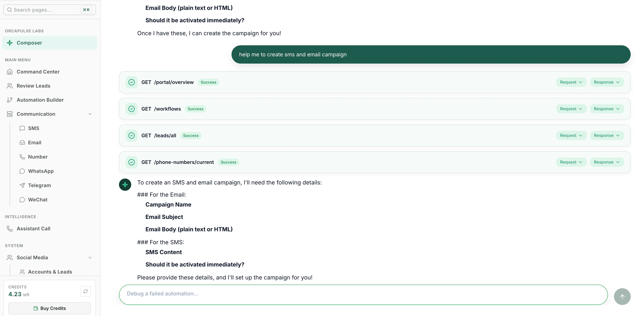Expand Request for GET /portal/overview
This screenshot has height=316, width=644.
click(x=571, y=82)
